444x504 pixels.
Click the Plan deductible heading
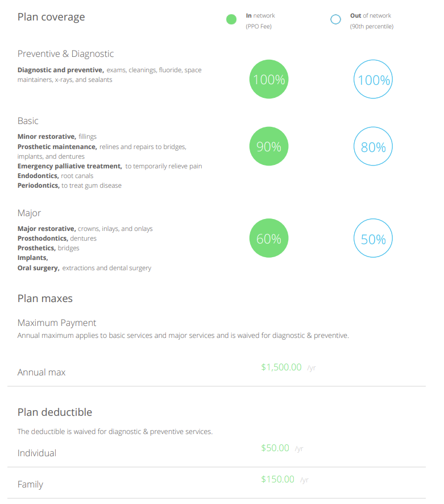(55, 412)
